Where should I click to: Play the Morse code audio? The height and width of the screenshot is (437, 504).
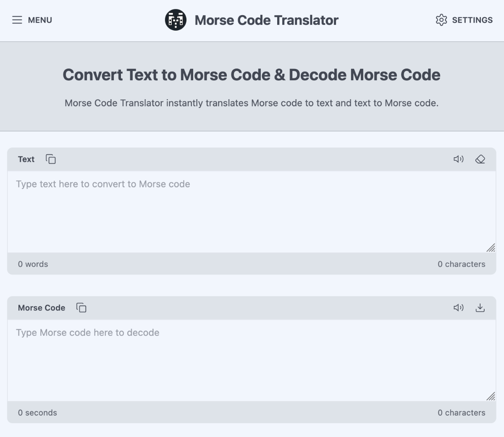click(x=459, y=308)
